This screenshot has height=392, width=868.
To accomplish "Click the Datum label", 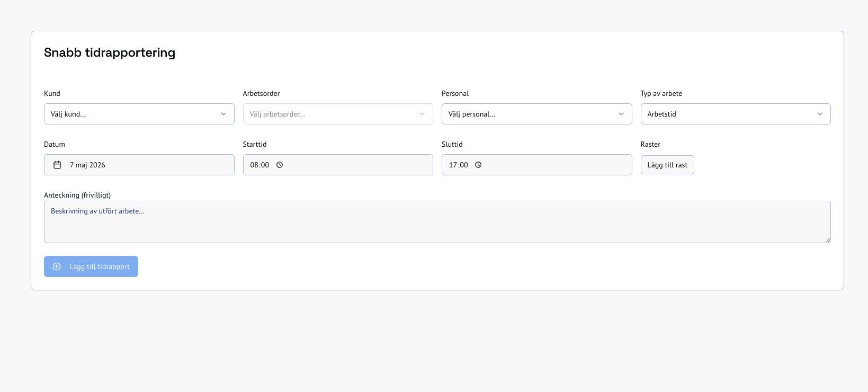I will point(55,144).
